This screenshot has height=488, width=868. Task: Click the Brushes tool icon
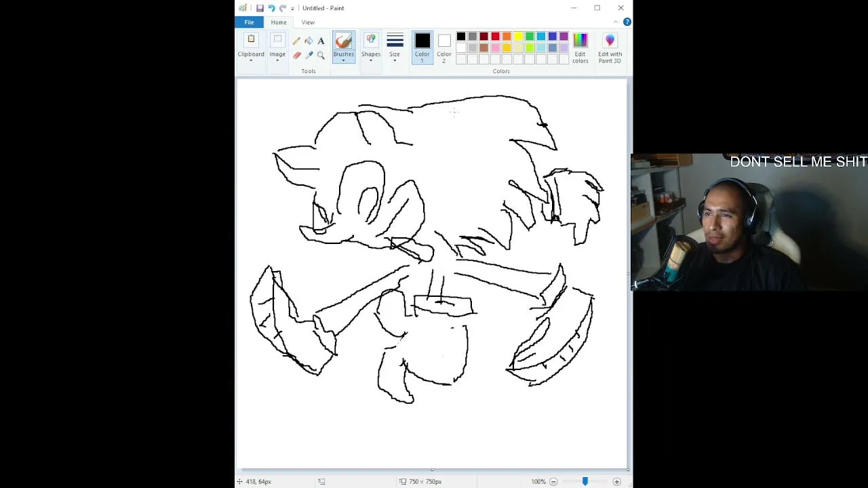(343, 41)
